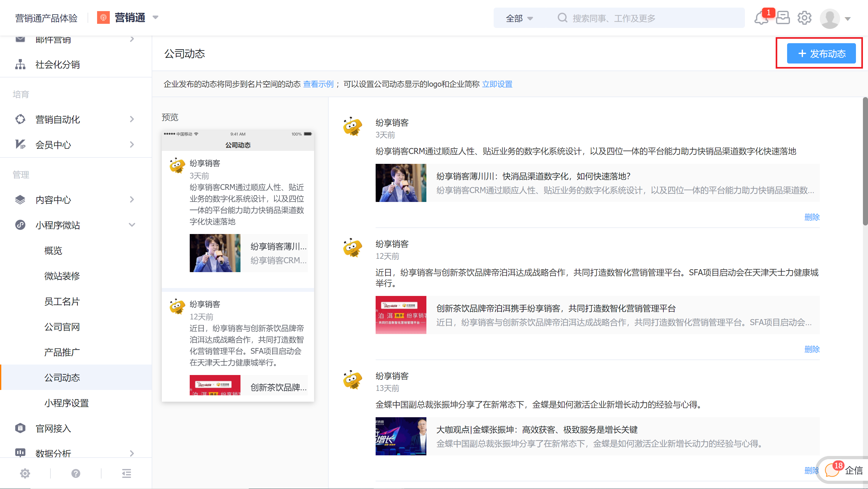868x489 pixels.
Task: Expand the 会员中心 menu chevron
Action: click(x=132, y=145)
